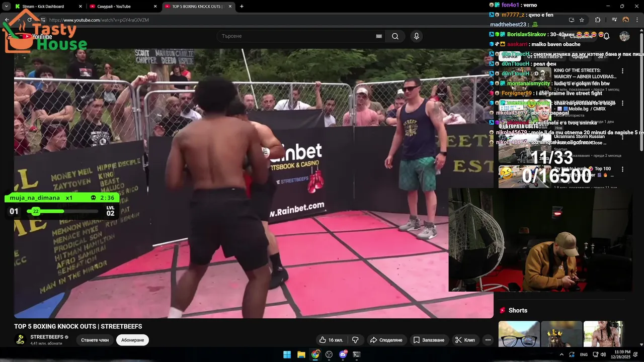Click the video player to pause playback
The height and width of the screenshot is (362, 644).
point(254,183)
